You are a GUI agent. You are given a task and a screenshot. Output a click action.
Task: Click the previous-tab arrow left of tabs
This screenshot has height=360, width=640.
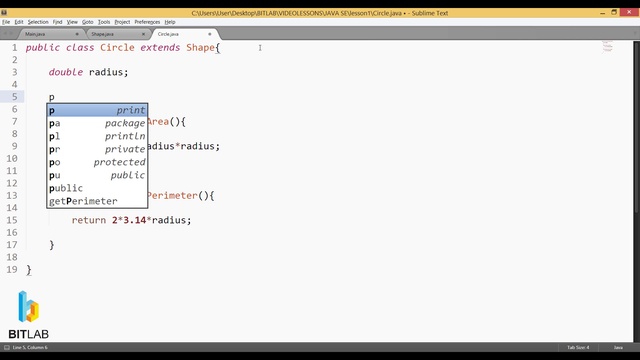[x=5, y=34]
